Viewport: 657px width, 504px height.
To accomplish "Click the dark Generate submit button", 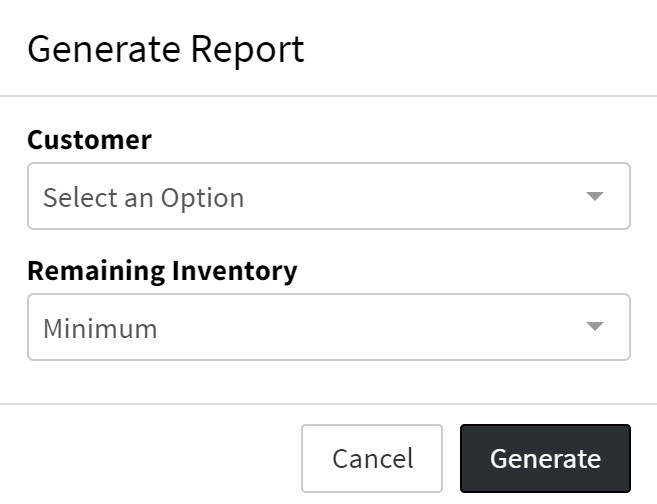I will [545, 458].
